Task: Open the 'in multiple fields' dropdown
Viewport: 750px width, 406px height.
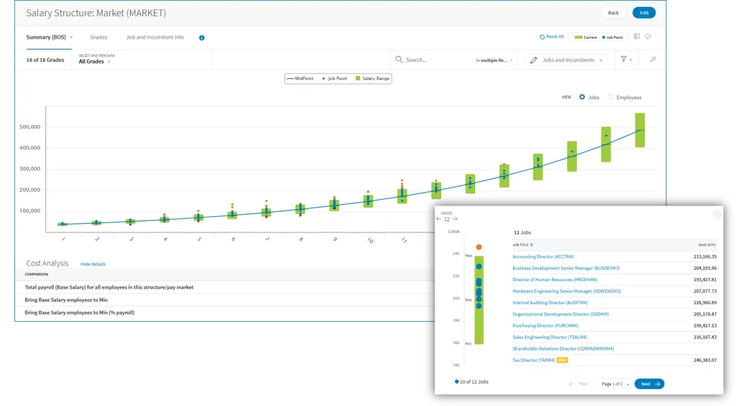Action: coord(494,60)
